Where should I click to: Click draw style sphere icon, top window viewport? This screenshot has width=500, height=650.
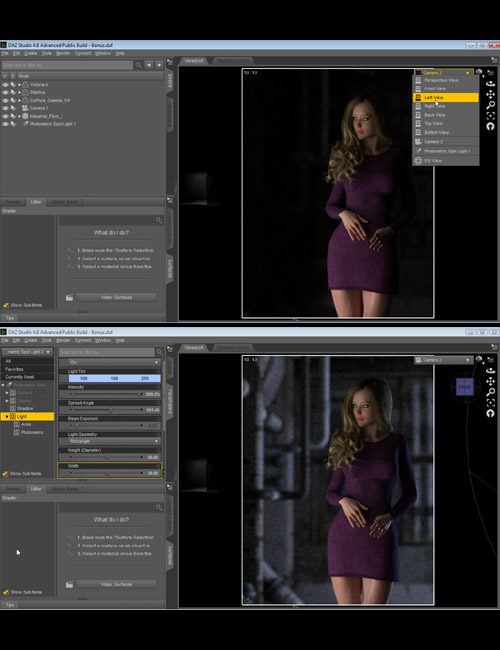click(479, 72)
